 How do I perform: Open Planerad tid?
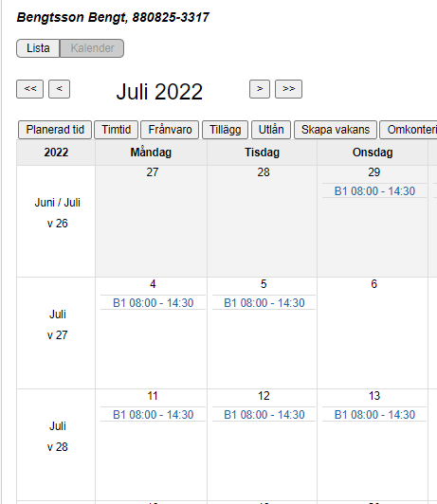click(55, 130)
